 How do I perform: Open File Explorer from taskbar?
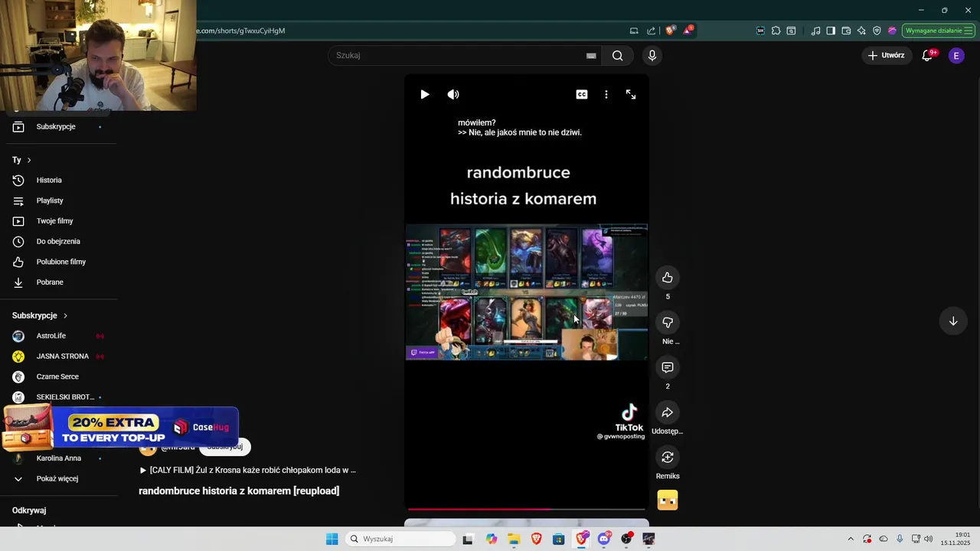(x=514, y=539)
